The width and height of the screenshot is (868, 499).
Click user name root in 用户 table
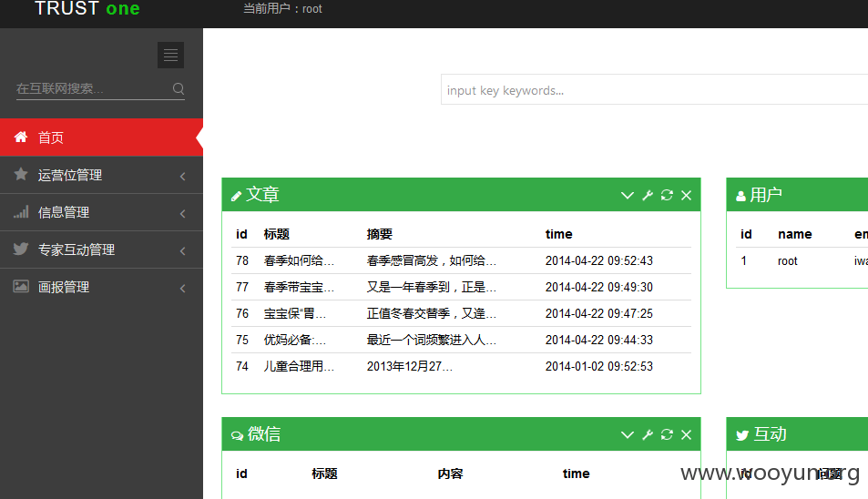(x=787, y=261)
